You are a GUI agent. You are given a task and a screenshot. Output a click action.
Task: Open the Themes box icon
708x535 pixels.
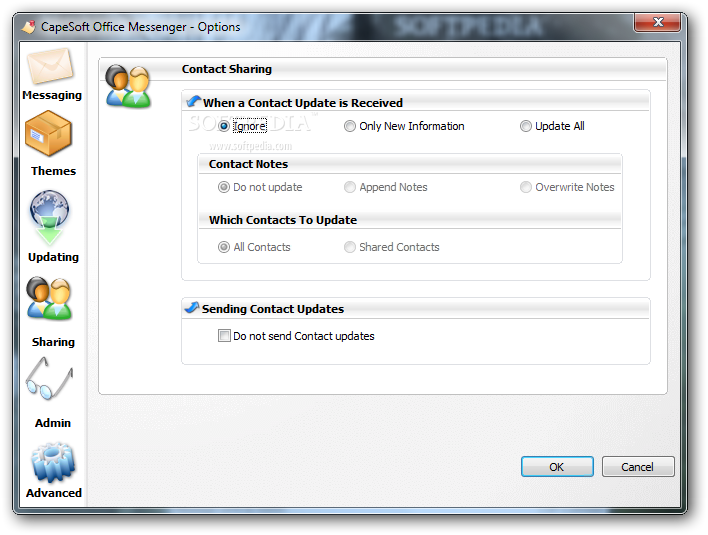[49, 134]
